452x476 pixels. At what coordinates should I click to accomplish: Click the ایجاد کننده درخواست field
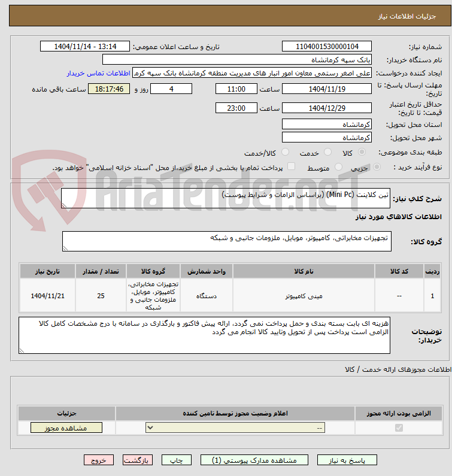click(252, 73)
